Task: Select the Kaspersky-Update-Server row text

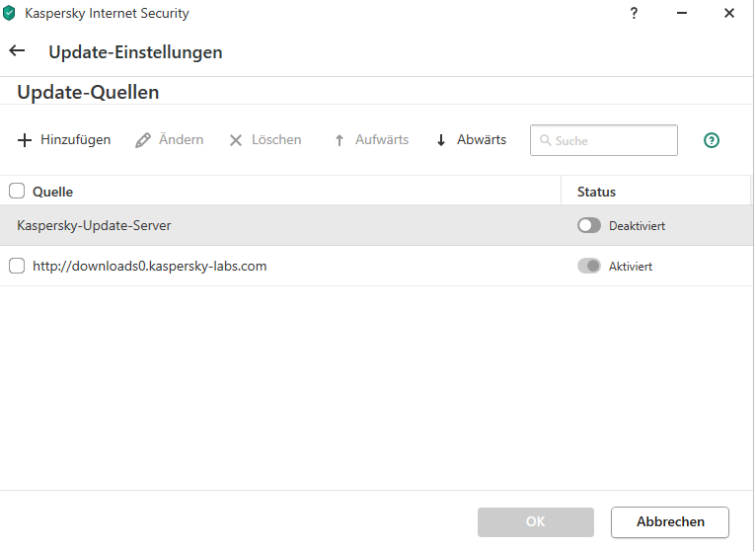Action: click(94, 226)
